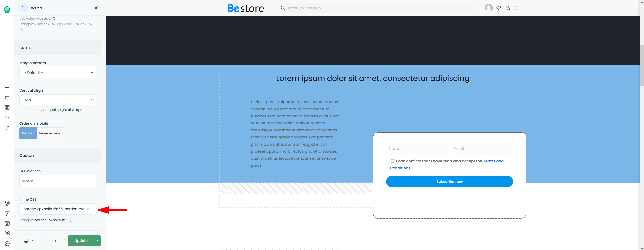Click the Email input field
Viewport: 644px width, 250px height.
click(482, 148)
